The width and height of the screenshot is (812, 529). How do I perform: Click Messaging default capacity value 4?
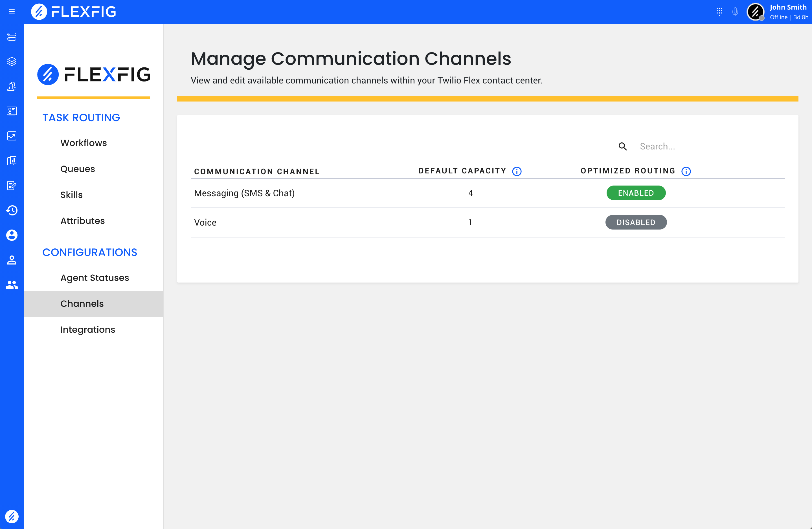[x=471, y=193]
